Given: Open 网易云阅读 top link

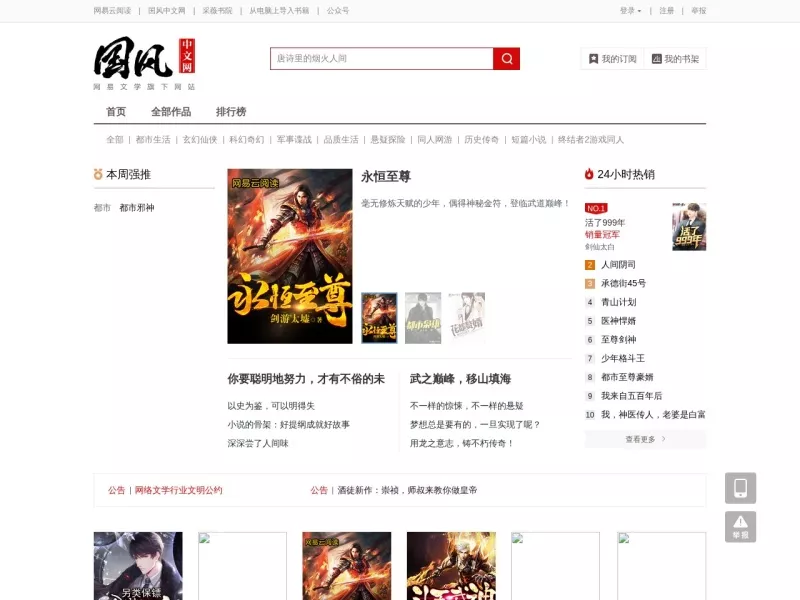Looking at the screenshot, I should [112, 11].
